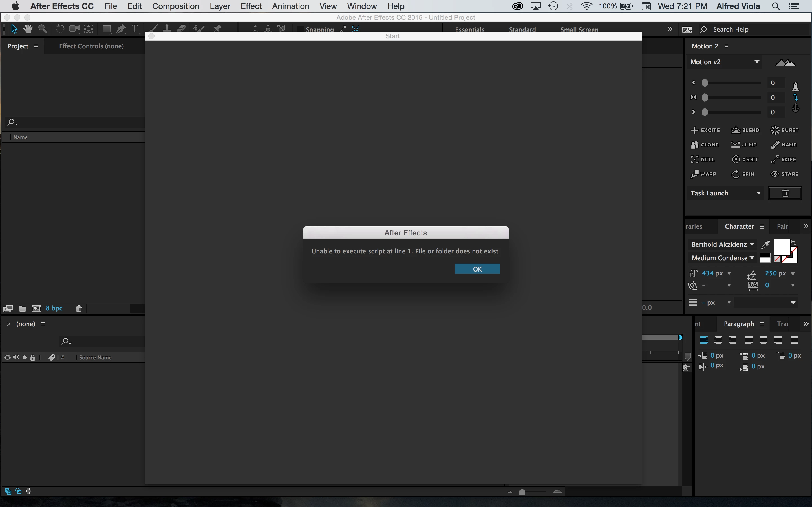Select the Zoom magnifier tool
The image size is (812, 507).
[43, 29]
